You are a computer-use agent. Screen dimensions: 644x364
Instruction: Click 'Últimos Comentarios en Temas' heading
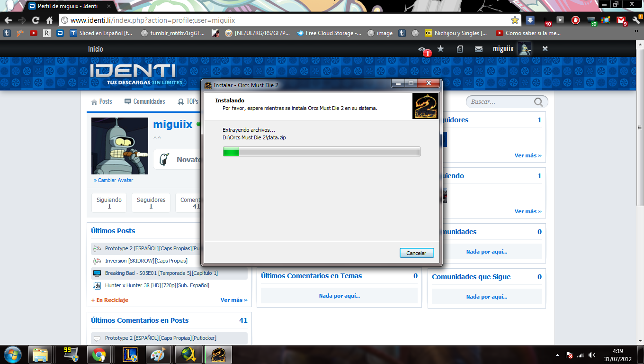click(311, 276)
